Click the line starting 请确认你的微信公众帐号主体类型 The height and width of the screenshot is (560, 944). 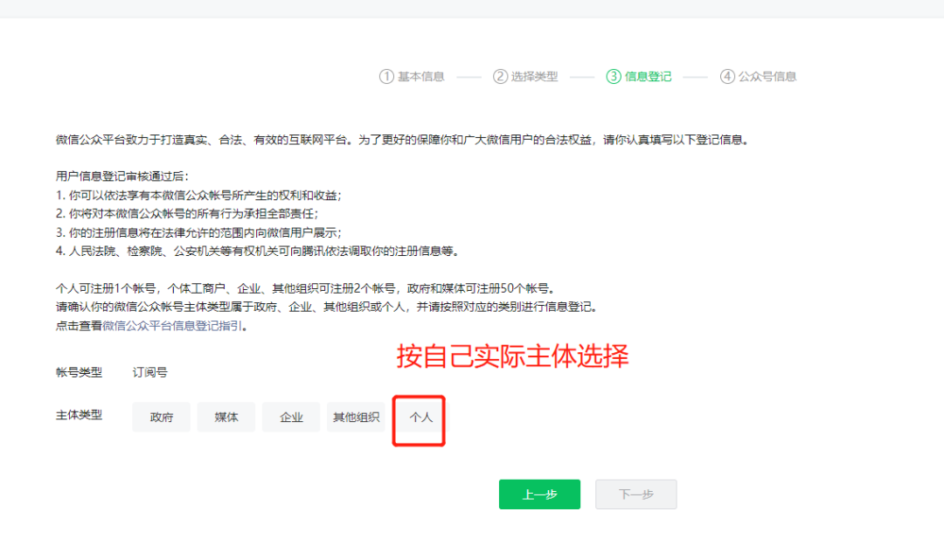click(x=326, y=308)
